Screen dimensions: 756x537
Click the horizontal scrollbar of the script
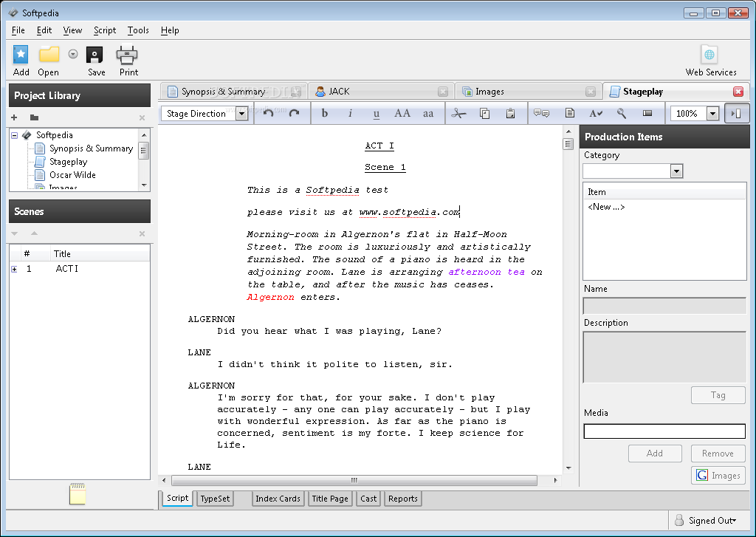click(354, 480)
